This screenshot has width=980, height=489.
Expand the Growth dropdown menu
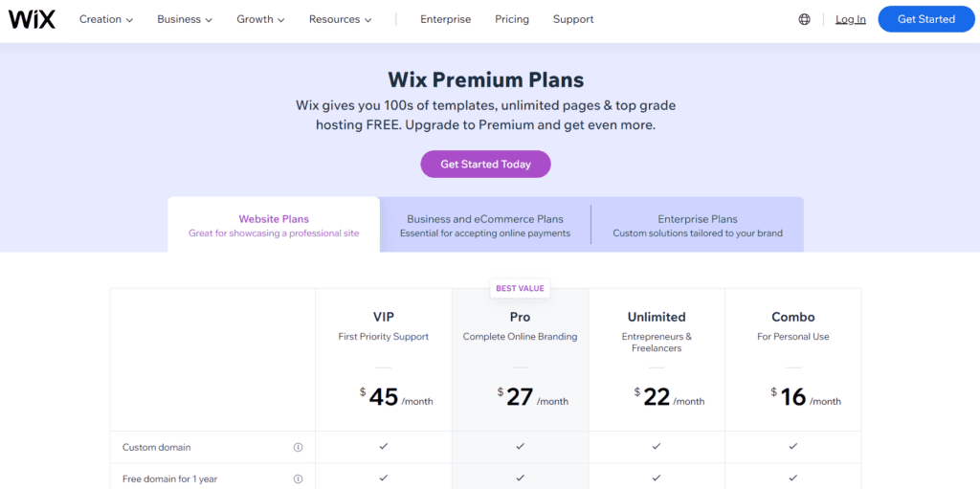pyautogui.click(x=260, y=19)
